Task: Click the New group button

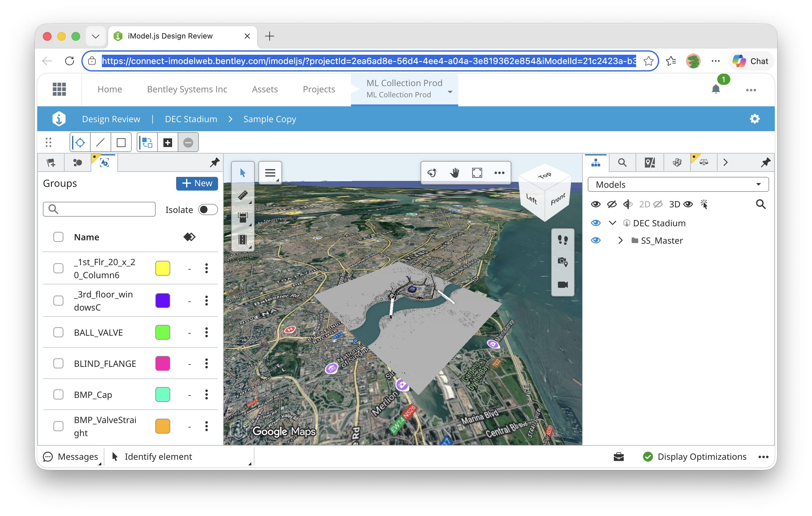Action: point(197,183)
